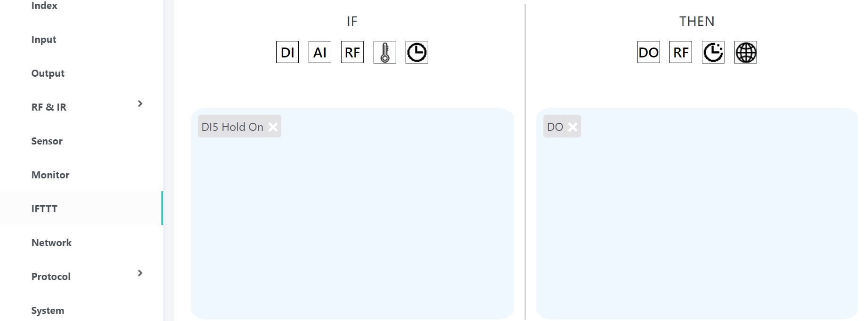Navigate to Network settings

click(51, 243)
